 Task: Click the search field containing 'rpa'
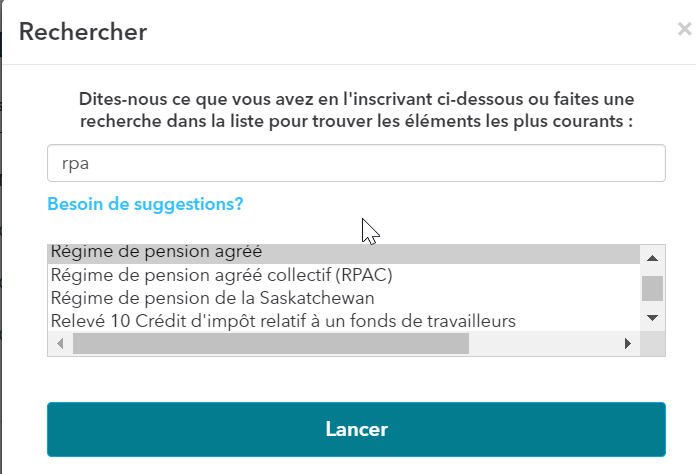coord(356,163)
